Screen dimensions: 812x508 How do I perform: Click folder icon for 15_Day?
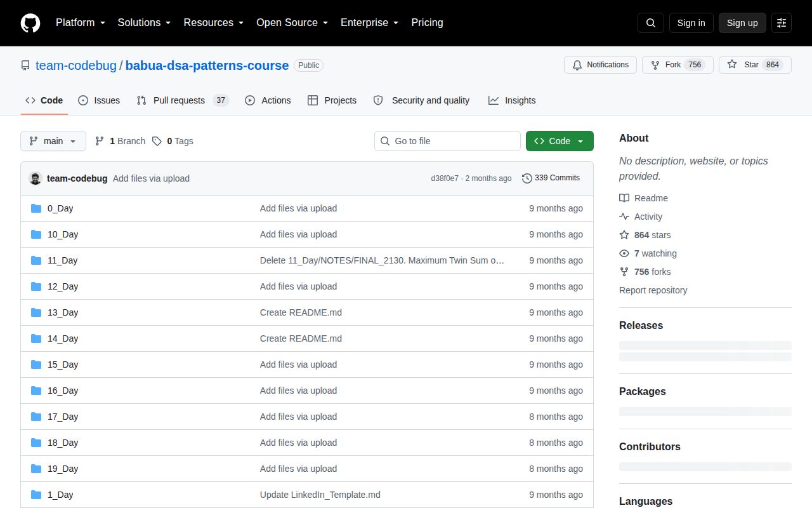[36, 364]
